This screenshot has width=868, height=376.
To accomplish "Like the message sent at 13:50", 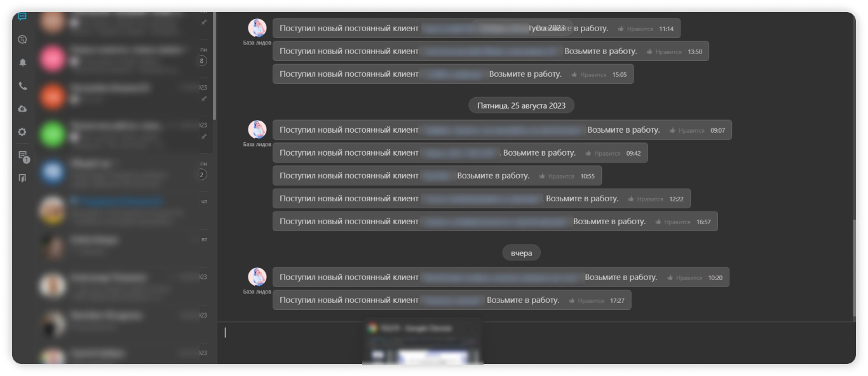I will pyautogui.click(x=663, y=51).
